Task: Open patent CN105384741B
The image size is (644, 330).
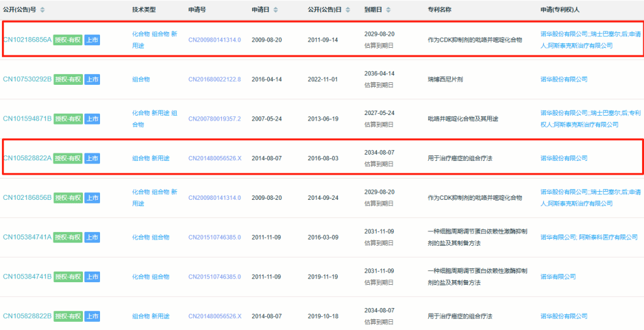Action: point(27,276)
